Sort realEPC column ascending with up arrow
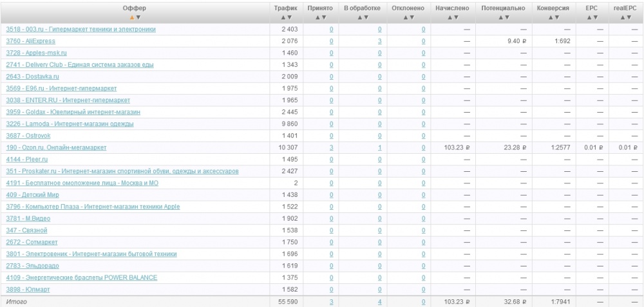Image resolution: width=644 pixels, height=307 pixels. 623,17
